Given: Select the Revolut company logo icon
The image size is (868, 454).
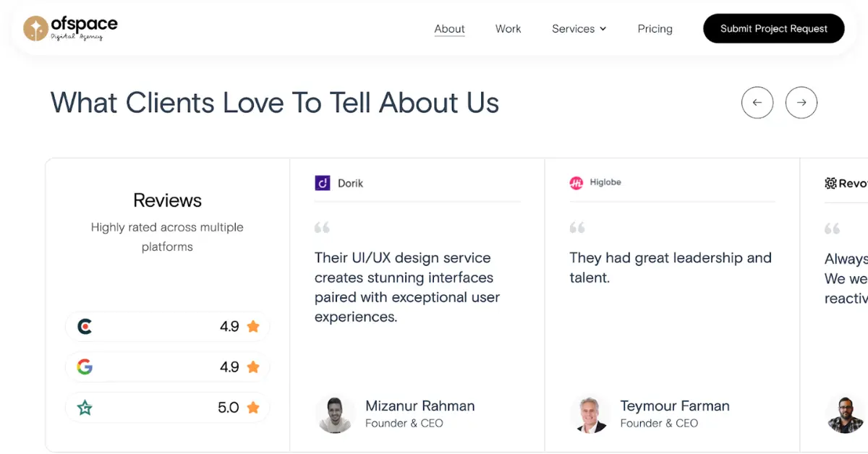Looking at the screenshot, I should click(x=830, y=183).
